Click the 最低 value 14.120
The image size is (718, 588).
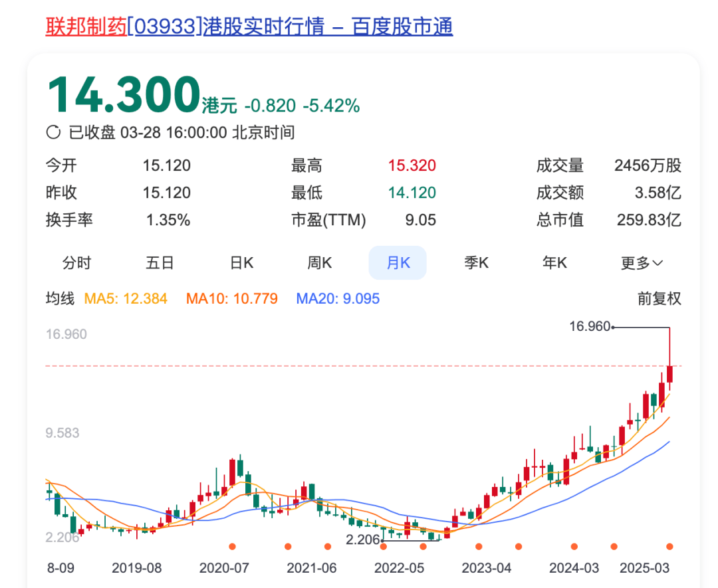pyautogui.click(x=412, y=193)
